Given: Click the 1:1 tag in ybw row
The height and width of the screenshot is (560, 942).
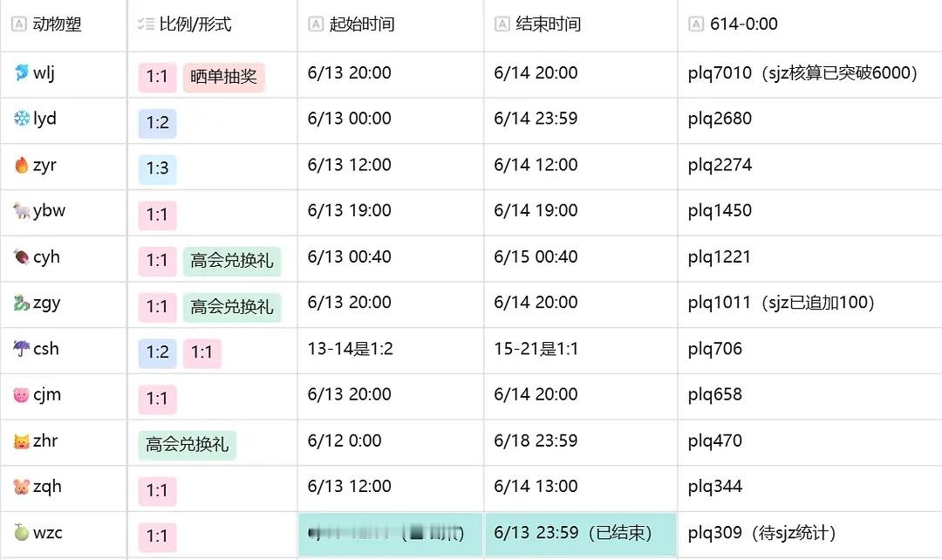Looking at the screenshot, I should coord(157,215).
